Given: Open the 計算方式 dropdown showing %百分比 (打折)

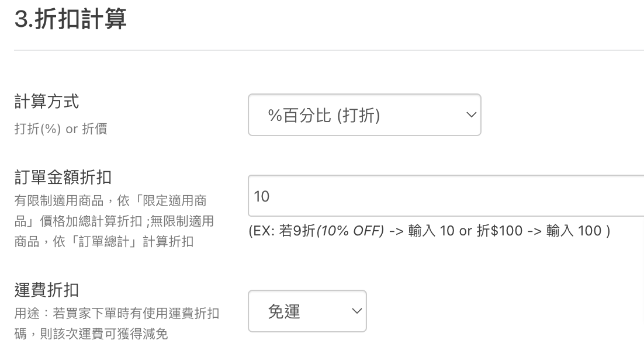Looking at the screenshot, I should [363, 115].
